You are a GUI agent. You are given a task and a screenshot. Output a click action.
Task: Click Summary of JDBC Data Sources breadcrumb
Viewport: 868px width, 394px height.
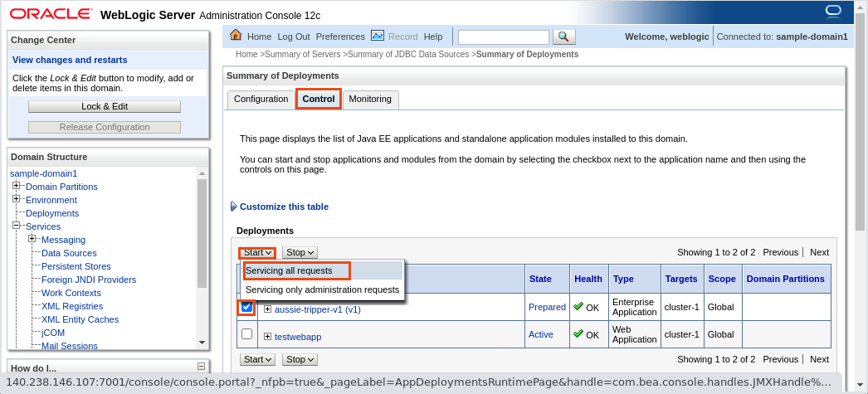408,54
